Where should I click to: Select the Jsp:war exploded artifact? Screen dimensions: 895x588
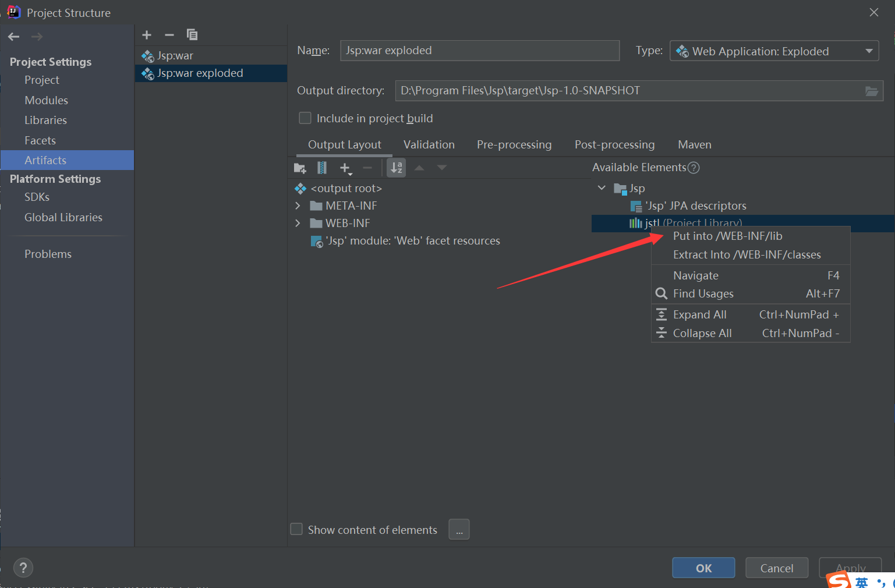(211, 73)
